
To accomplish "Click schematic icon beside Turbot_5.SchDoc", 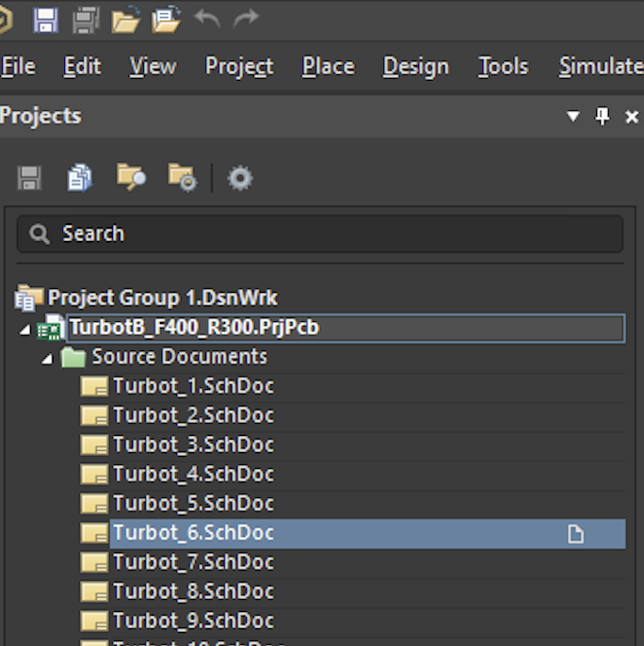I will pyautogui.click(x=94, y=504).
